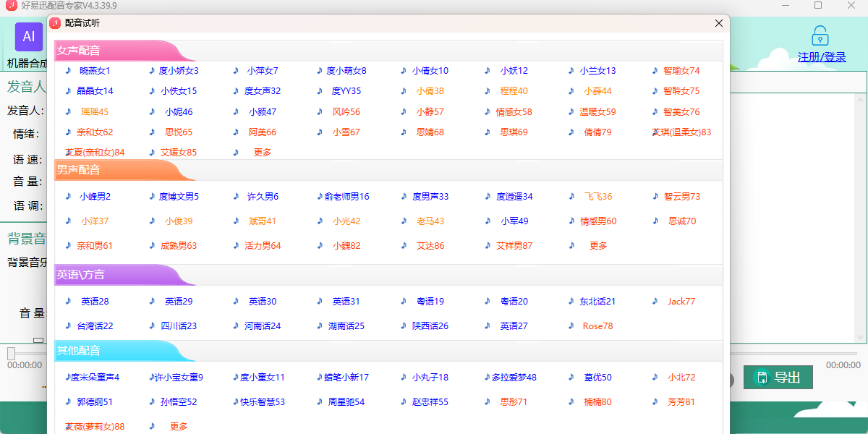This screenshot has width=868, height=434.
Task: Close the 配音试听 dialog
Action: tap(718, 23)
